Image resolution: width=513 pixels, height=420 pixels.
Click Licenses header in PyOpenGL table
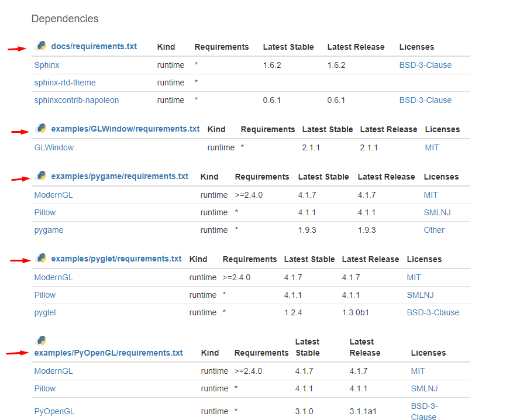pos(429,353)
